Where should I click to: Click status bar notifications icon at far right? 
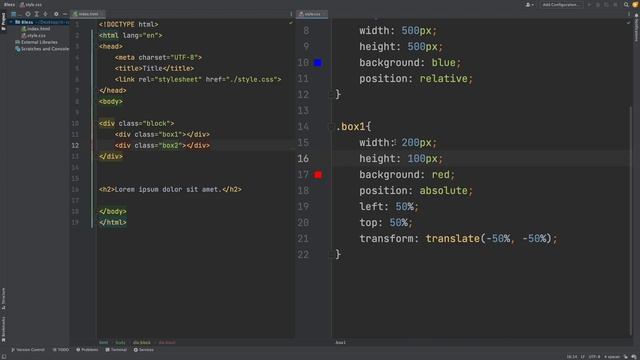point(635,357)
